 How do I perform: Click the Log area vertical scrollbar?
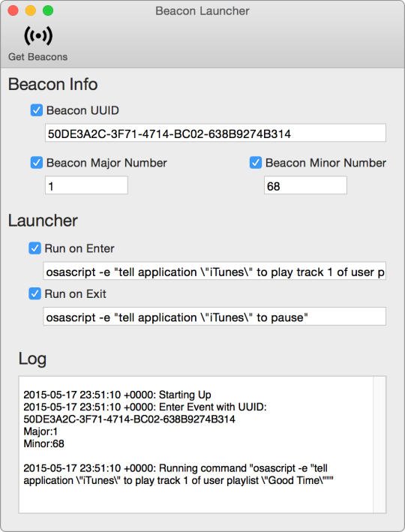pyautogui.click(x=379, y=444)
